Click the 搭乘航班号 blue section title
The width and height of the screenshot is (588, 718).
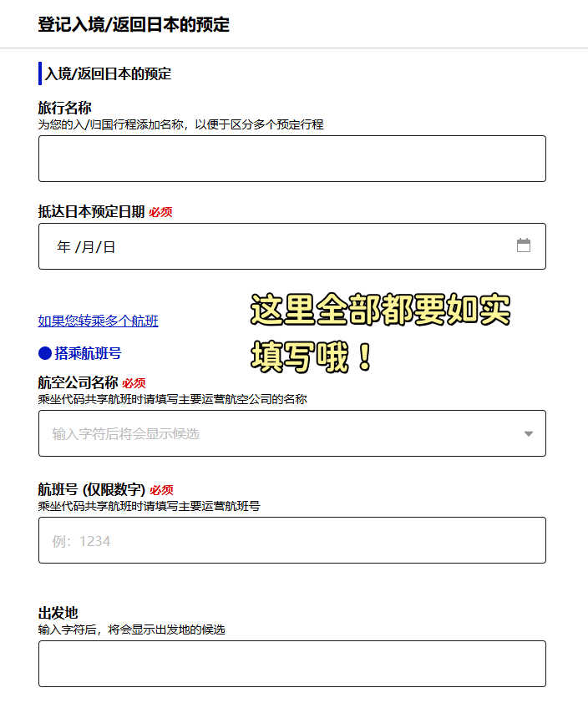point(88,353)
